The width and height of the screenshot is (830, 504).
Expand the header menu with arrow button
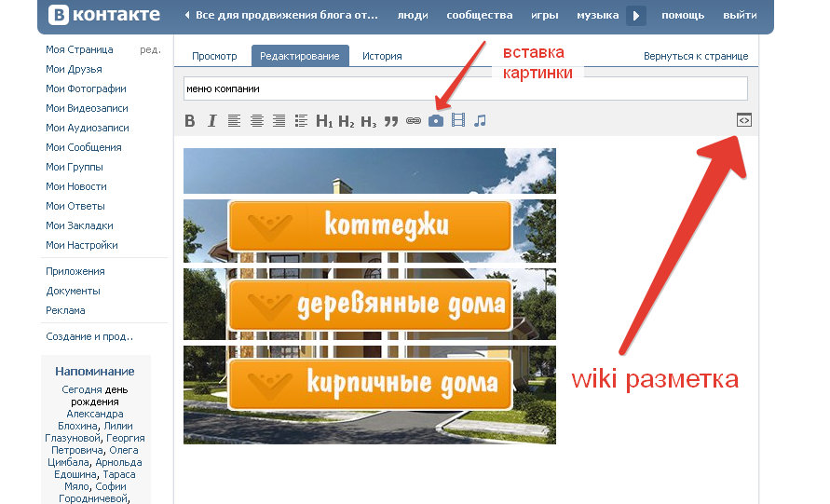pyautogui.click(x=636, y=16)
